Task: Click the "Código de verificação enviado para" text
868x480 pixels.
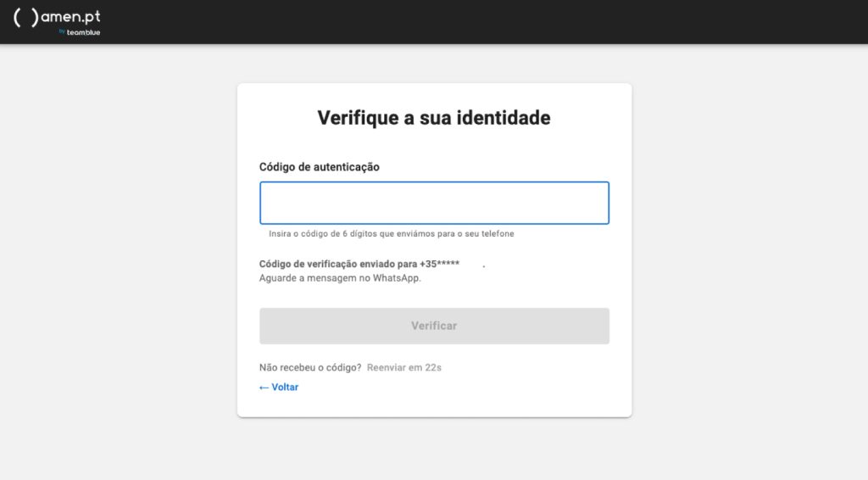Action: pos(338,264)
